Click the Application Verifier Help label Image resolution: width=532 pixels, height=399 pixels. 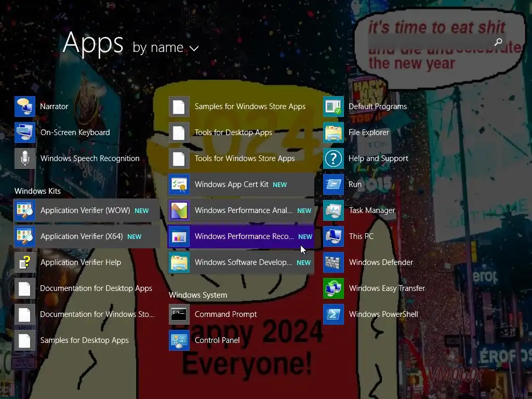81,262
